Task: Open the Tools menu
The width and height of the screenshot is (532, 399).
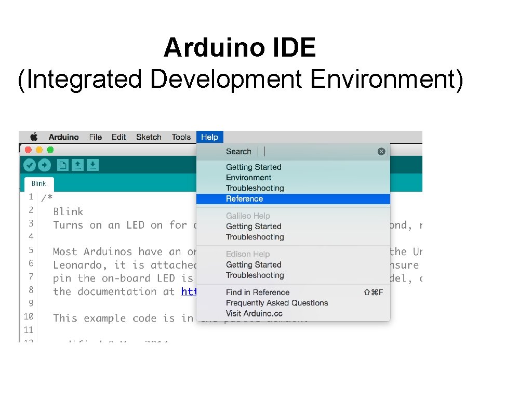Action: (181, 137)
